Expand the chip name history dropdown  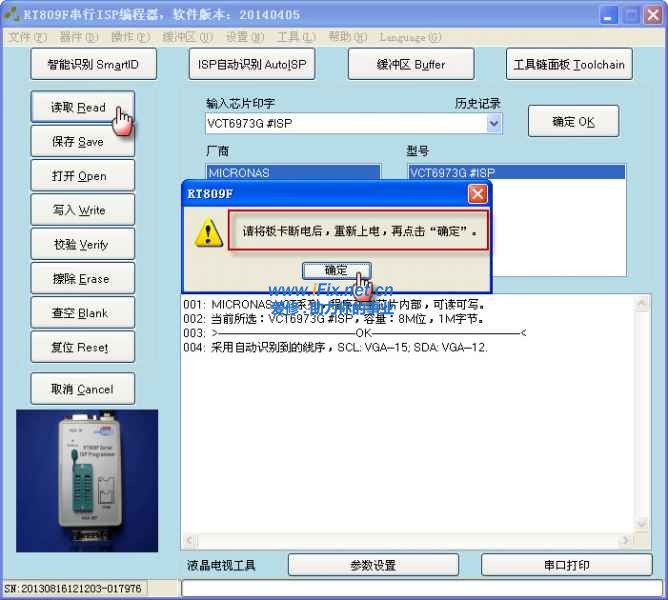(494, 123)
